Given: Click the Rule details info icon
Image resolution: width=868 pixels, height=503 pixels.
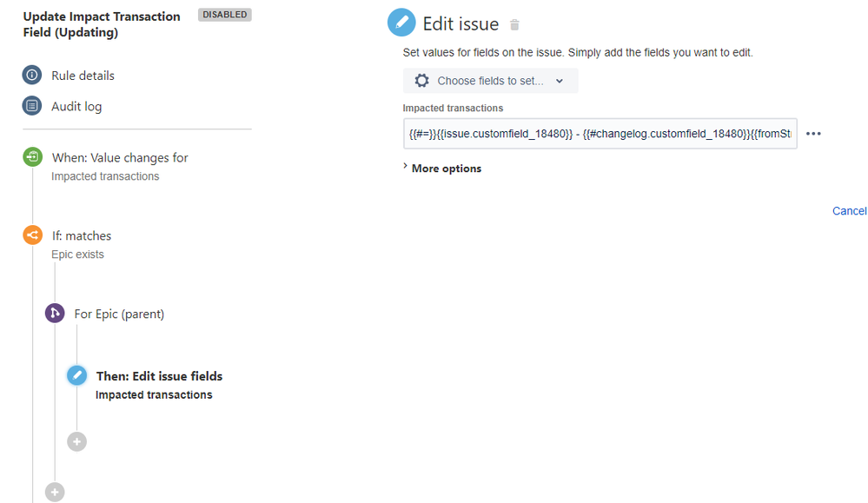Looking at the screenshot, I should tap(32, 75).
